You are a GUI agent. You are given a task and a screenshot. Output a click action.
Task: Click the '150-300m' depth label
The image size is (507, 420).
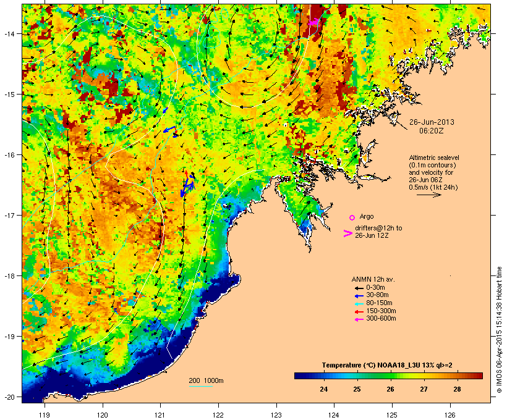[381, 311]
